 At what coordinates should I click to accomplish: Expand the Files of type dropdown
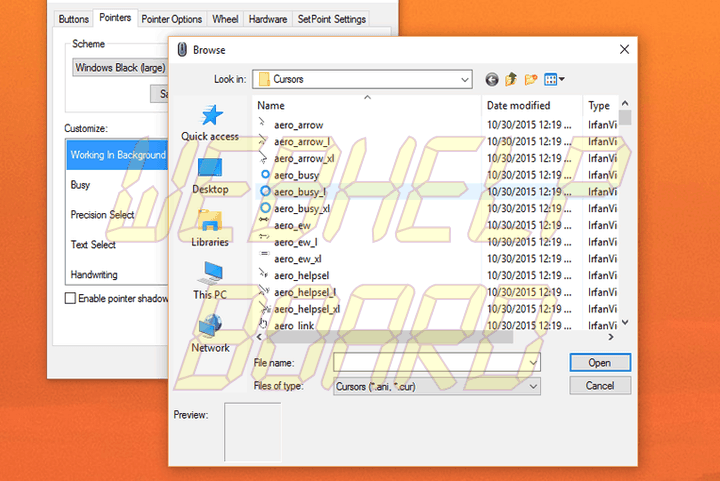point(533,386)
